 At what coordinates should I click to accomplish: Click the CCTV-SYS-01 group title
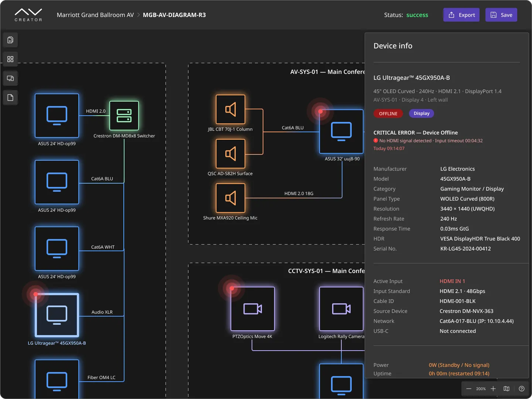[x=326, y=271]
